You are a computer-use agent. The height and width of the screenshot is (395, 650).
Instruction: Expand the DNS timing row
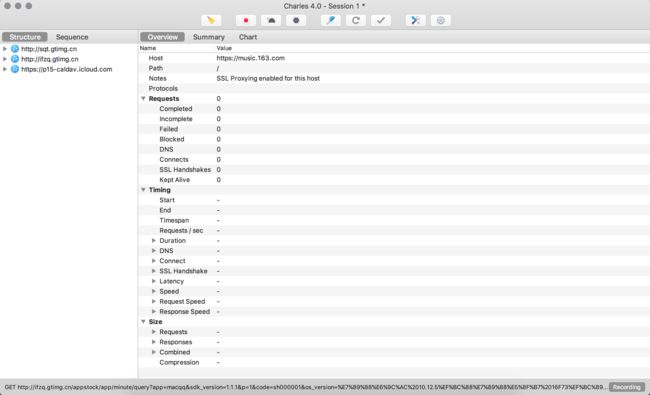click(x=154, y=251)
